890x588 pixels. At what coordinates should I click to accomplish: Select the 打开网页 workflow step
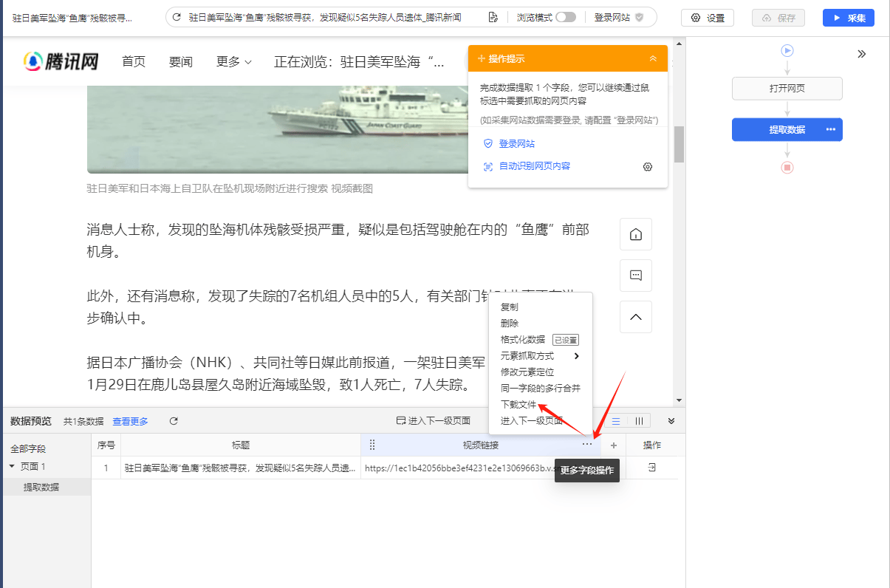[x=787, y=89]
